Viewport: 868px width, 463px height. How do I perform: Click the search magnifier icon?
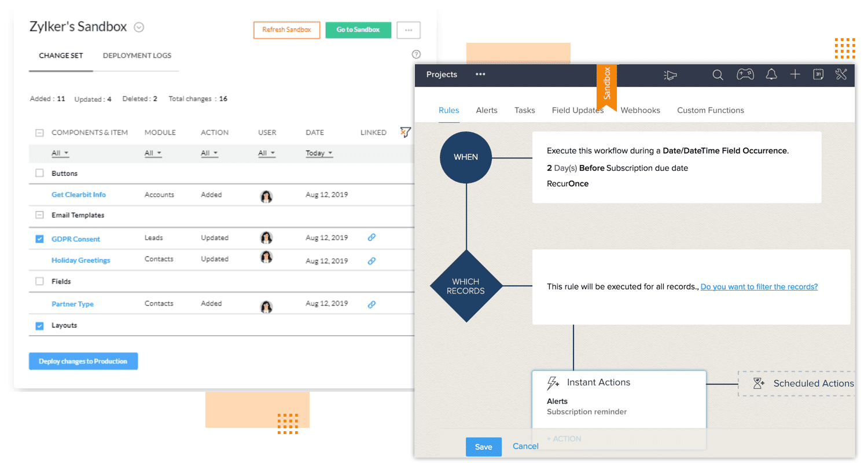click(718, 75)
